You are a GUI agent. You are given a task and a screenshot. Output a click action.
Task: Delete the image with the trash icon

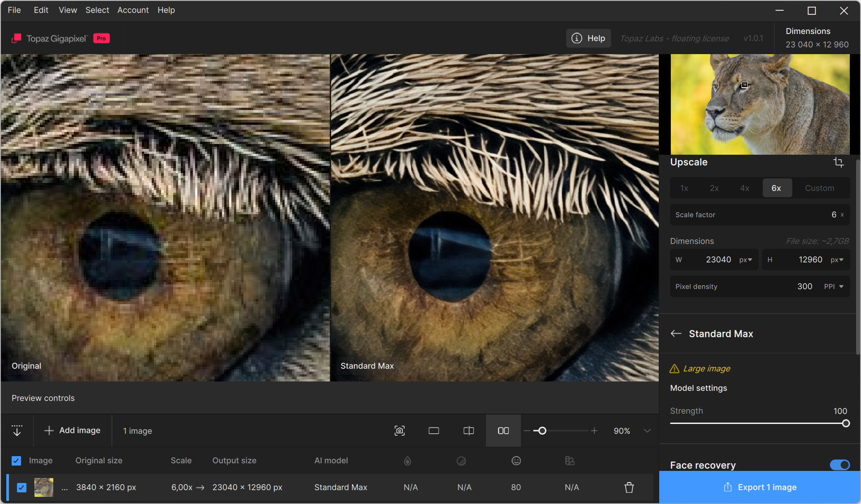pyautogui.click(x=629, y=487)
